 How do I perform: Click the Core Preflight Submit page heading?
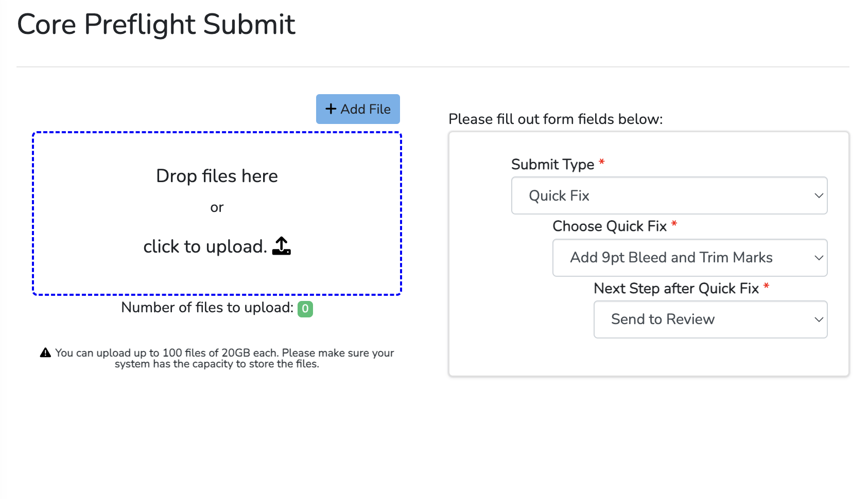(156, 25)
